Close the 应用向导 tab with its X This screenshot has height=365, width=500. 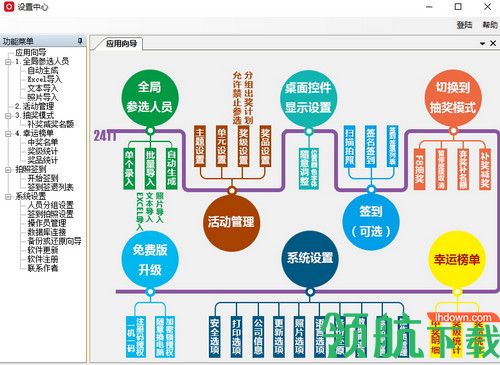pyautogui.click(x=493, y=43)
